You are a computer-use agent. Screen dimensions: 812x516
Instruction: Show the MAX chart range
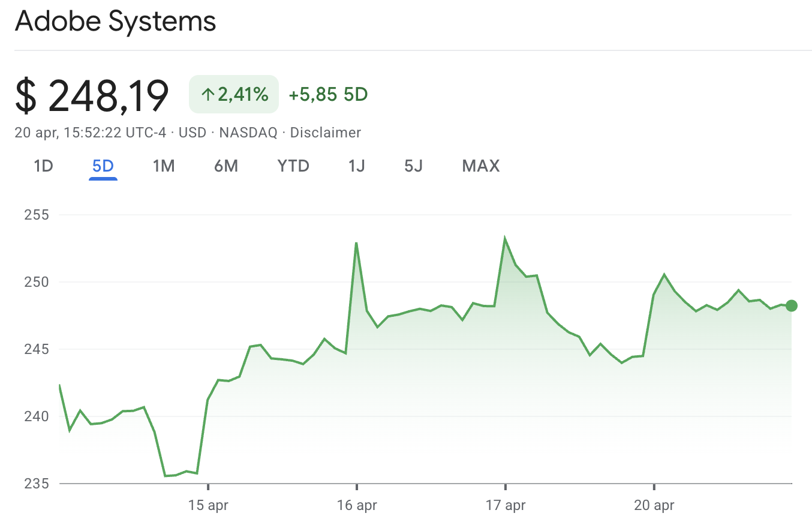(x=481, y=166)
